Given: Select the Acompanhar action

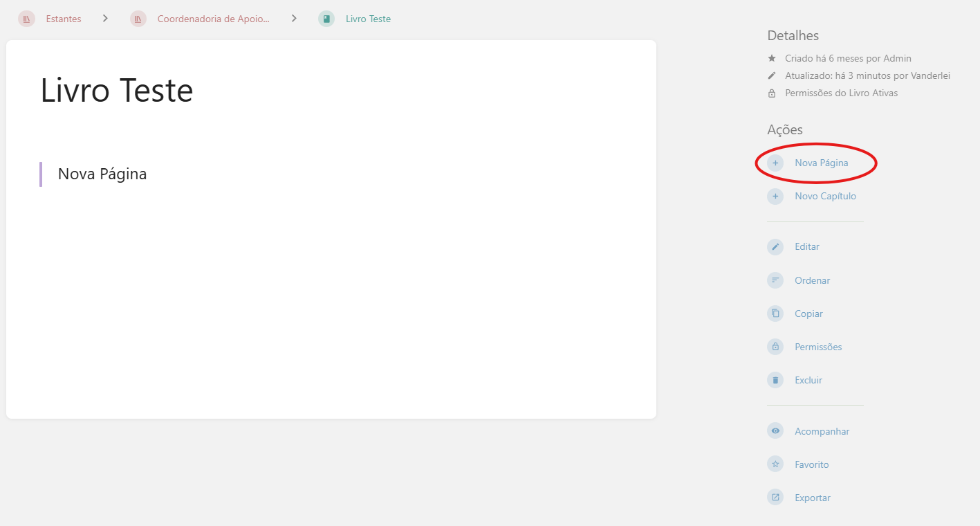Looking at the screenshot, I should (x=822, y=431).
